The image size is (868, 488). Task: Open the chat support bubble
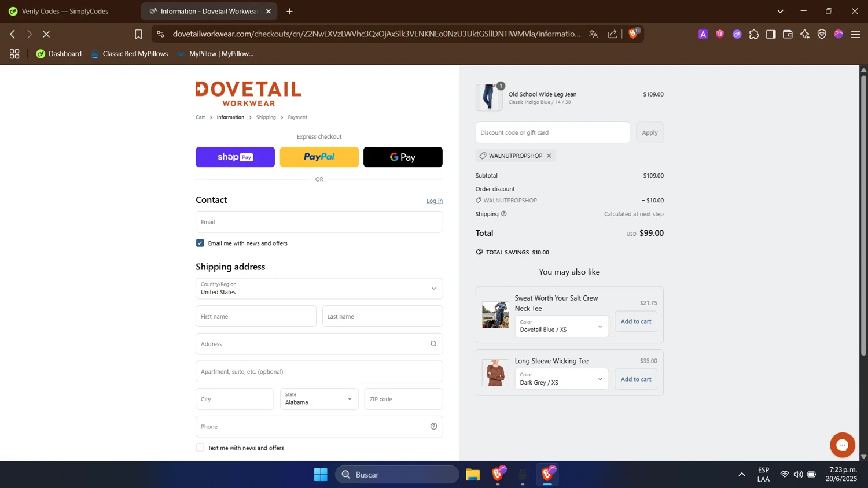click(x=842, y=445)
